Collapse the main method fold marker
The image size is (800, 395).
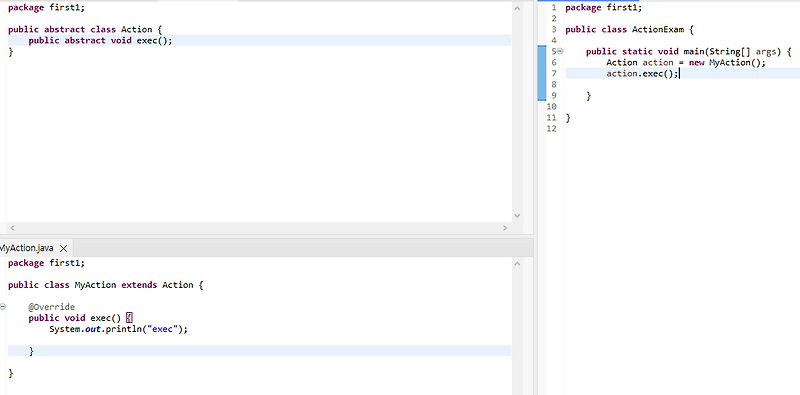pyautogui.click(x=560, y=51)
